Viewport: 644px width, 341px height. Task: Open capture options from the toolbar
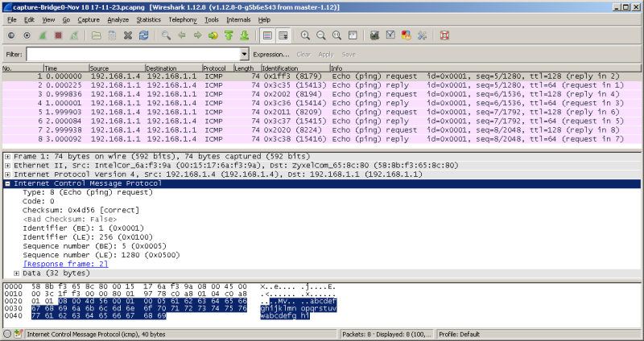coord(27,35)
